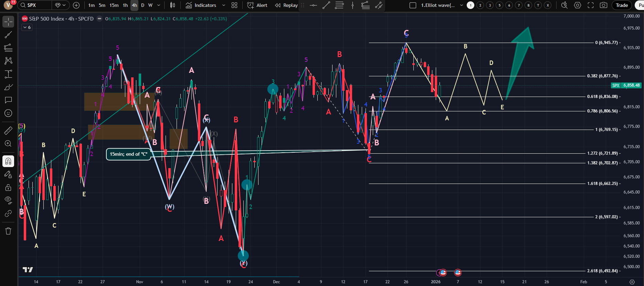The width and height of the screenshot is (644, 286).
Task: Select the D daily timeframe
Action: click(142, 5)
